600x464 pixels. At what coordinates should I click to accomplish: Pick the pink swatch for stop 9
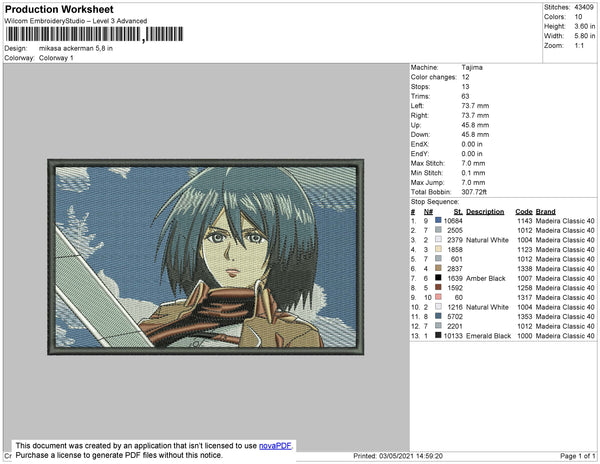438,297
